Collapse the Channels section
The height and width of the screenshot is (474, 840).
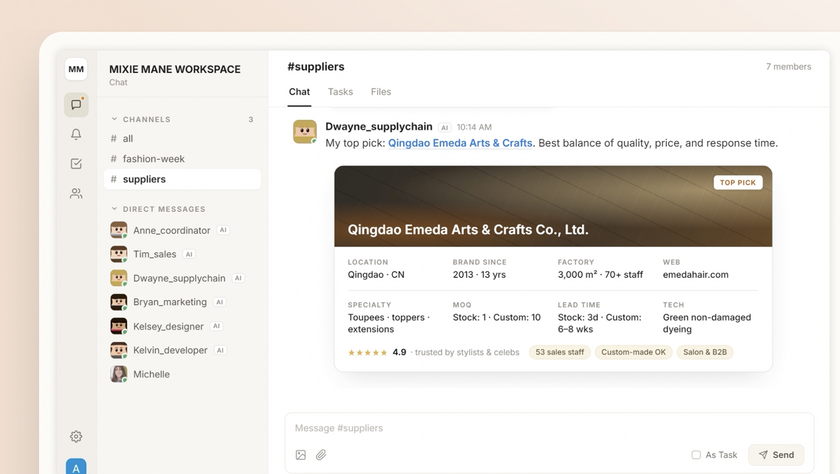[x=114, y=119]
